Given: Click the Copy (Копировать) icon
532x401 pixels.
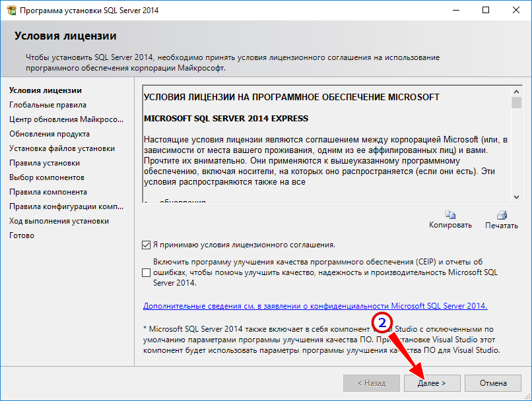Looking at the screenshot, I should (450, 215).
